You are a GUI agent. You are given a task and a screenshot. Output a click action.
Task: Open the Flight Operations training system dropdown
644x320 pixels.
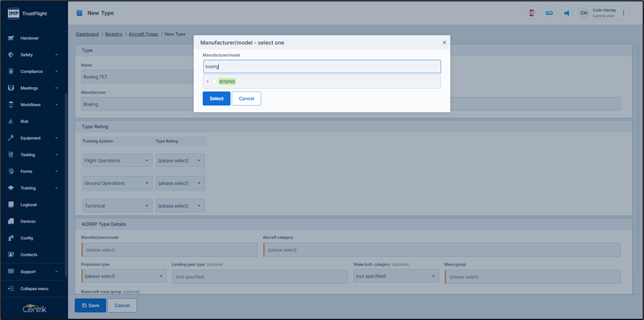click(117, 161)
